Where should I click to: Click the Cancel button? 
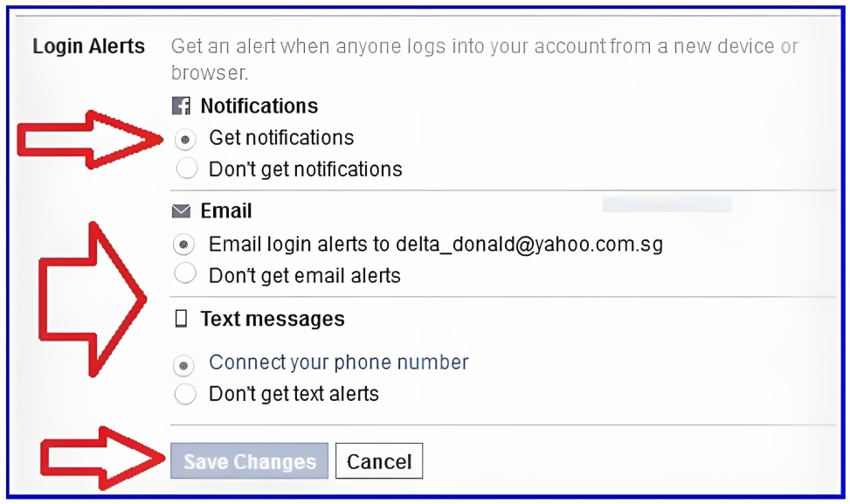point(379,461)
